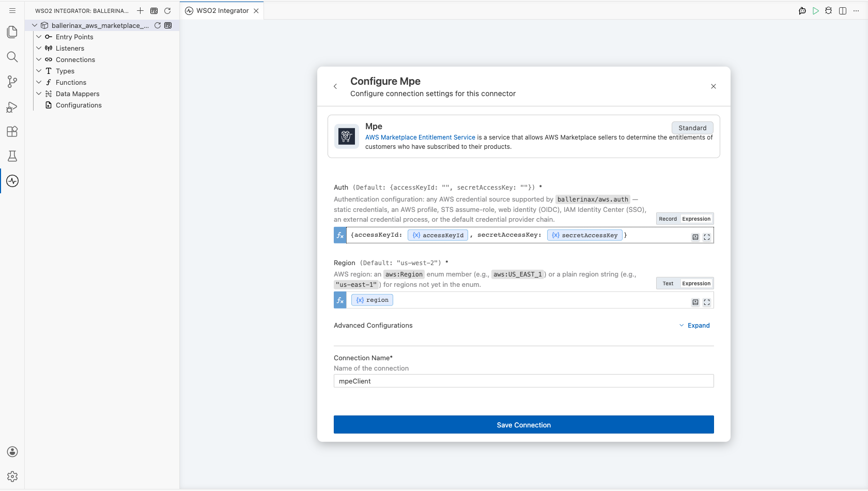Open the WSO2 Integrator activity bar icon
Screen dimensions: 868x491
coord(12,181)
